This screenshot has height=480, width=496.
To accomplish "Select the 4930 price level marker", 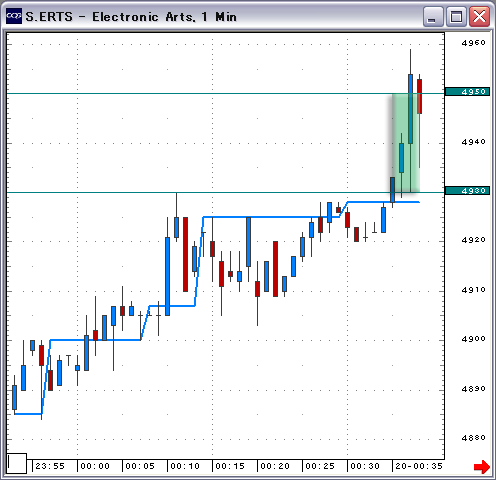I will coord(467,191).
